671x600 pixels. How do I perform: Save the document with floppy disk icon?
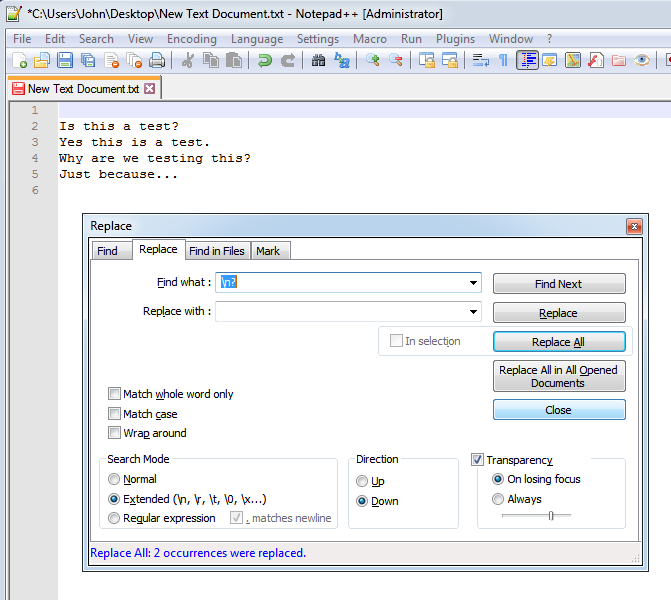(x=65, y=60)
